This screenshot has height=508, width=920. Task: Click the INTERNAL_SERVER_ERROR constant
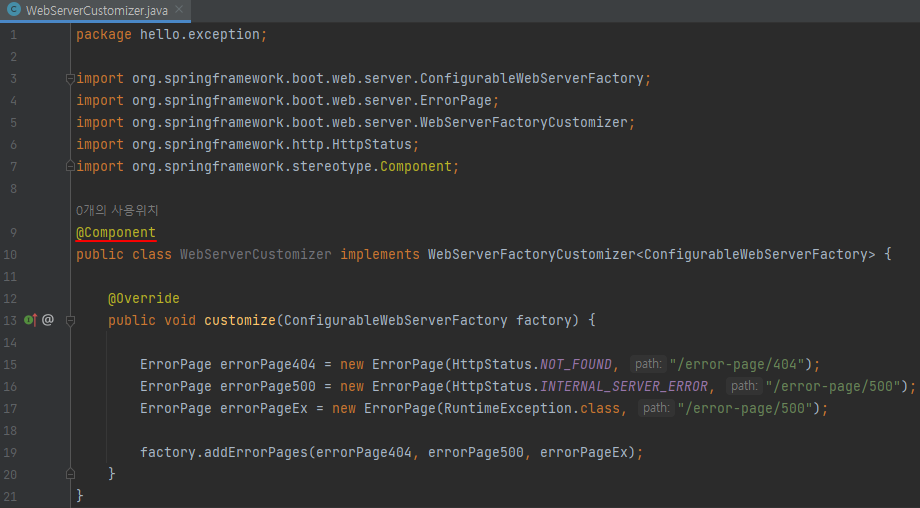click(x=624, y=387)
